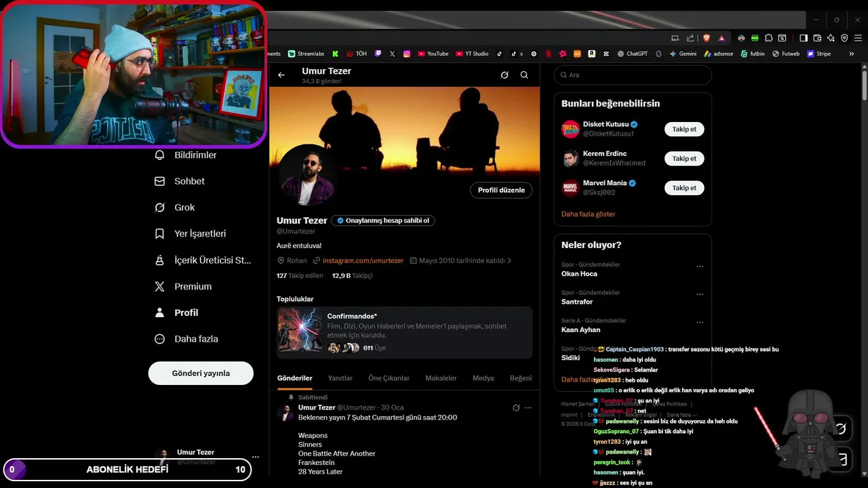868x488 pixels.
Task: Open 12,9 B Takipçi list
Action: pyautogui.click(x=352, y=276)
